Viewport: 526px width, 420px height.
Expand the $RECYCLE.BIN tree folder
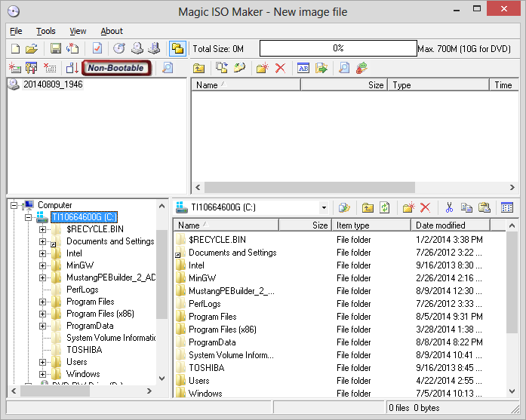pyautogui.click(x=42, y=230)
